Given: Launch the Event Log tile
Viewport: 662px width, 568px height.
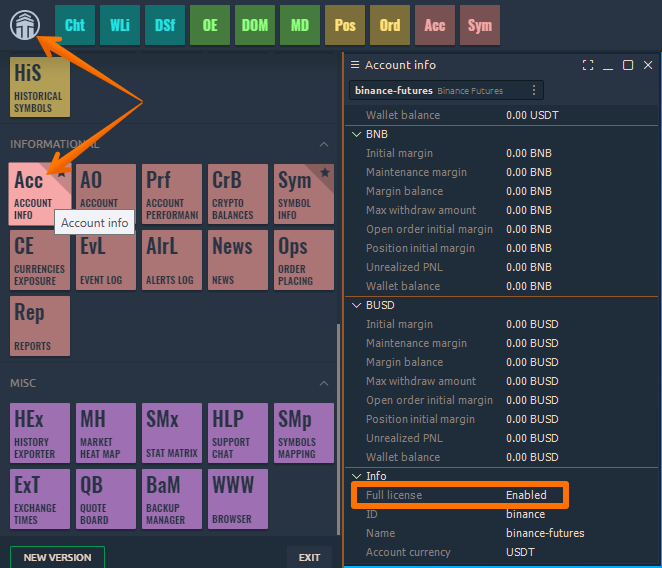Looking at the screenshot, I should point(106,260).
